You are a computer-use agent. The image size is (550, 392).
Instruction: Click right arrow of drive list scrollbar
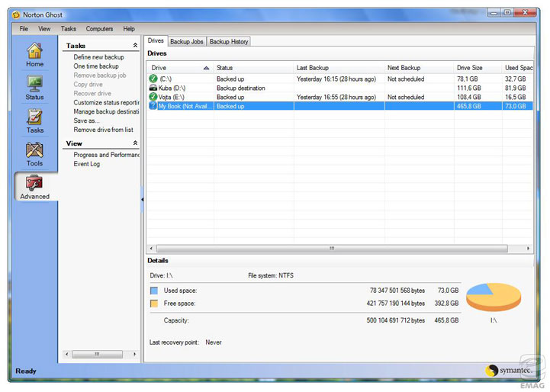click(528, 249)
